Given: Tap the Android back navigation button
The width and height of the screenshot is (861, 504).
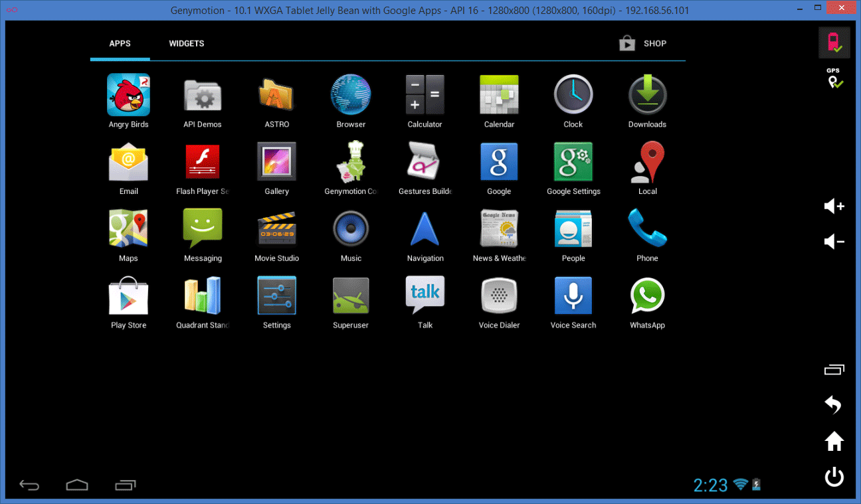Looking at the screenshot, I should [x=29, y=485].
